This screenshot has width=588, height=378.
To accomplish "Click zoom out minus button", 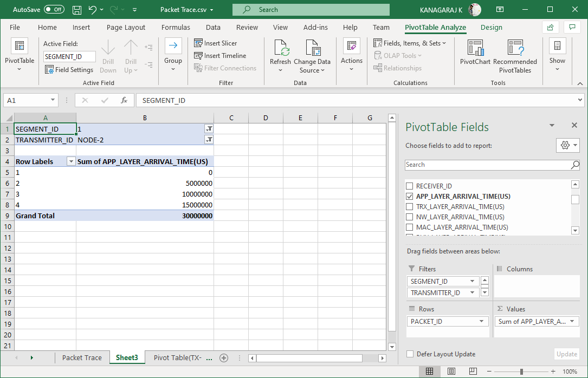I will 489,372.
